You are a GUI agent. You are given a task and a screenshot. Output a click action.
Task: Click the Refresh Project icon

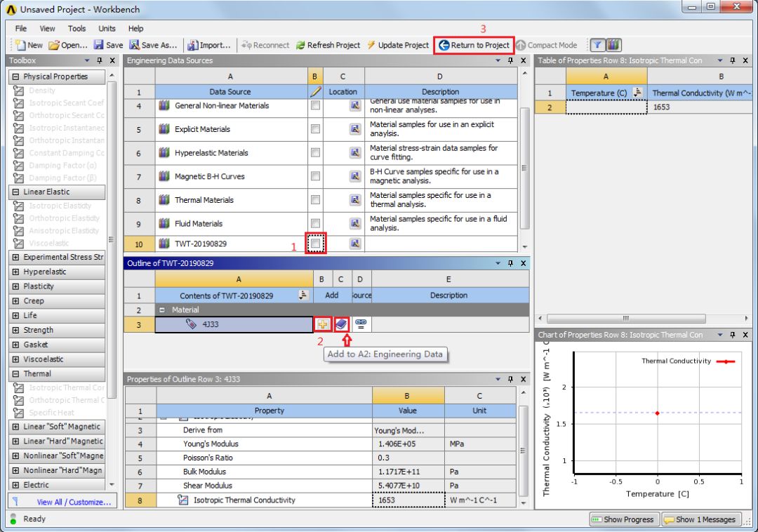click(x=300, y=45)
